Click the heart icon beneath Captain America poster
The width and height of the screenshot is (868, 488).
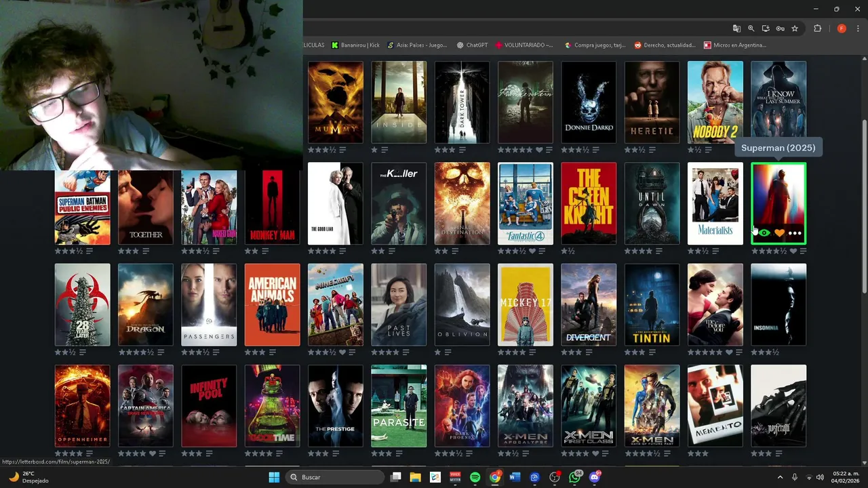pyautogui.click(x=153, y=453)
